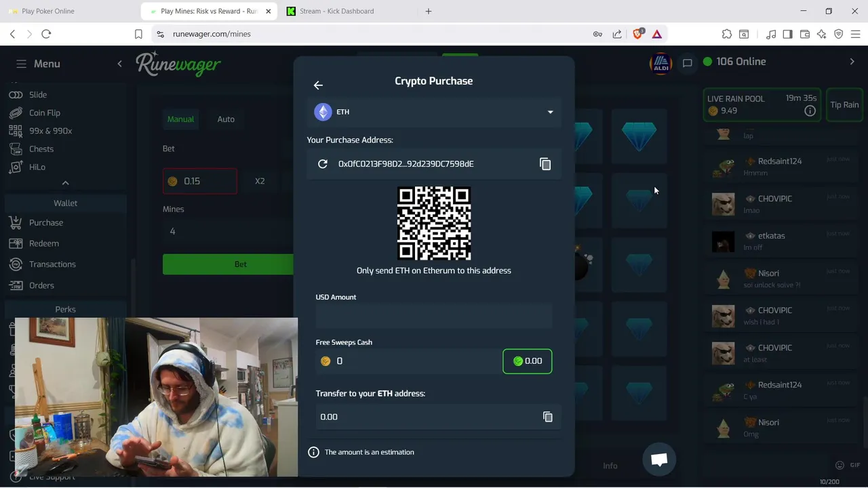The image size is (868, 488).
Task: Click Redsaint124's Hmmm message
Action: [755, 173]
